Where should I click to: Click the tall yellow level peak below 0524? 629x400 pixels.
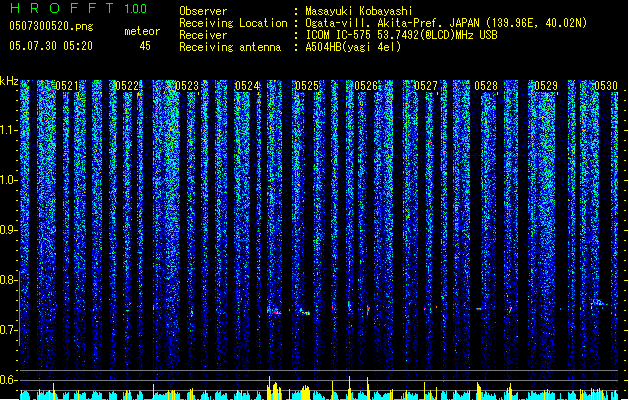tap(269, 387)
